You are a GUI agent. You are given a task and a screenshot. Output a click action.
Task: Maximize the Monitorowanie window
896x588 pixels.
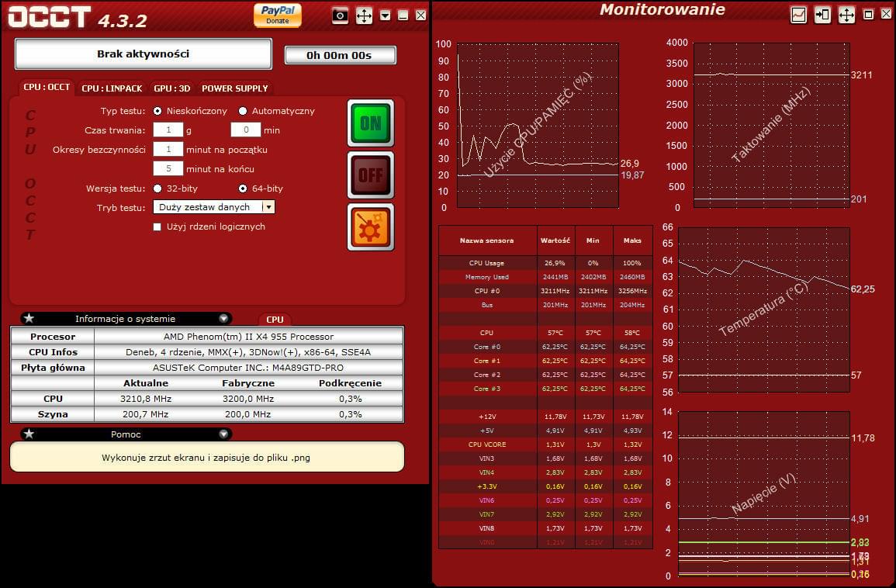click(x=868, y=15)
